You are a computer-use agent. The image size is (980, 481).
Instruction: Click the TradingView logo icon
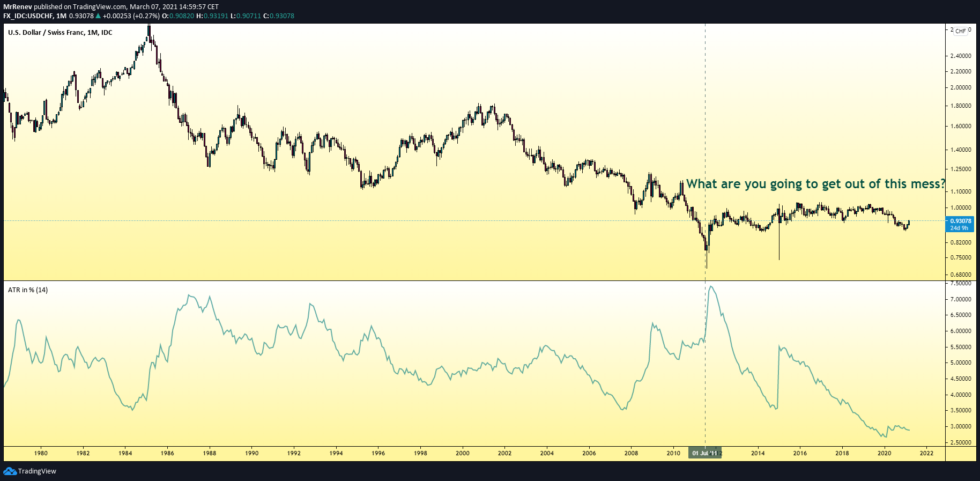[x=10, y=471]
